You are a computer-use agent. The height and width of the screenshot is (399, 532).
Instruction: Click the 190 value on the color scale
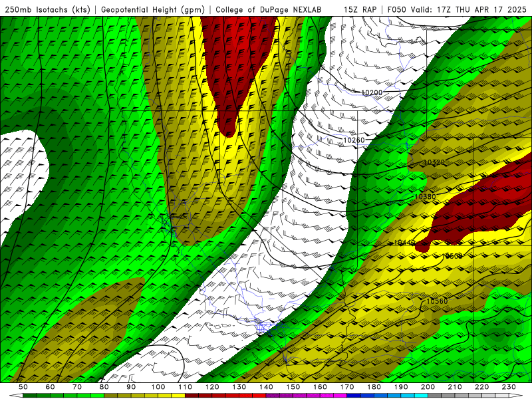(401, 387)
